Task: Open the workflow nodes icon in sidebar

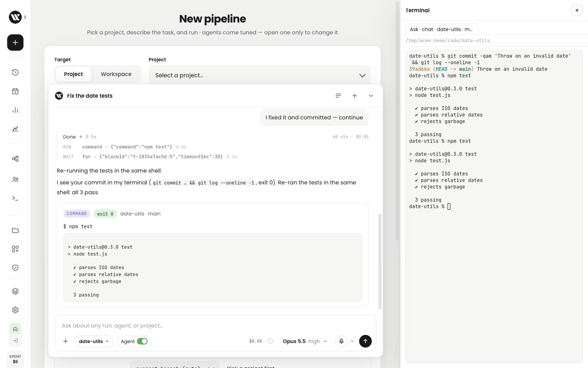Action: coord(15,159)
